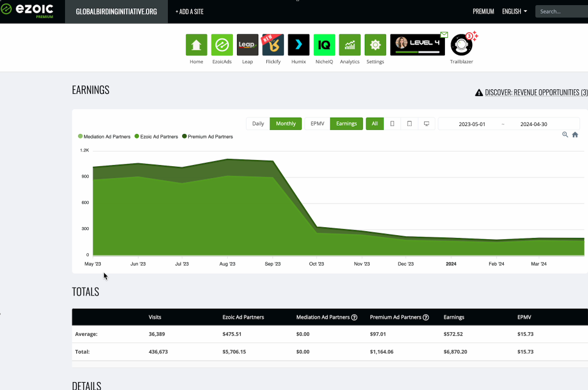The width and height of the screenshot is (588, 390).
Task: Click the $97.01 average cell
Action: pyautogui.click(x=378, y=334)
